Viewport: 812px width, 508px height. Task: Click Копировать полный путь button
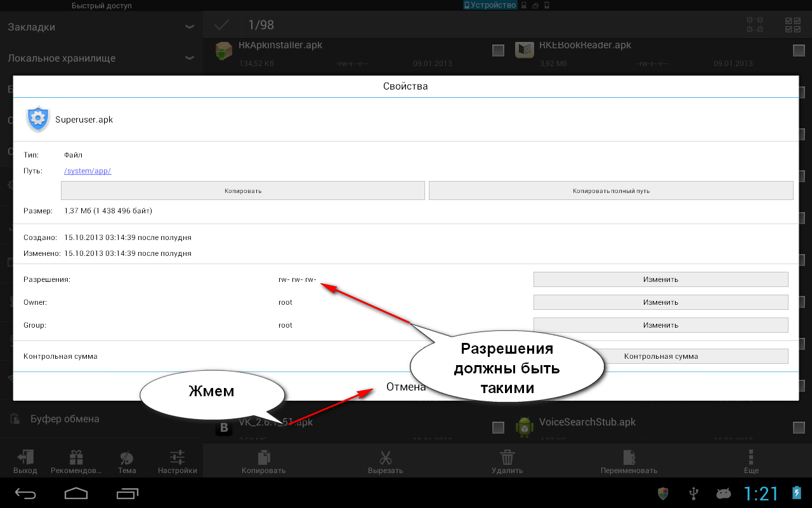611,190
